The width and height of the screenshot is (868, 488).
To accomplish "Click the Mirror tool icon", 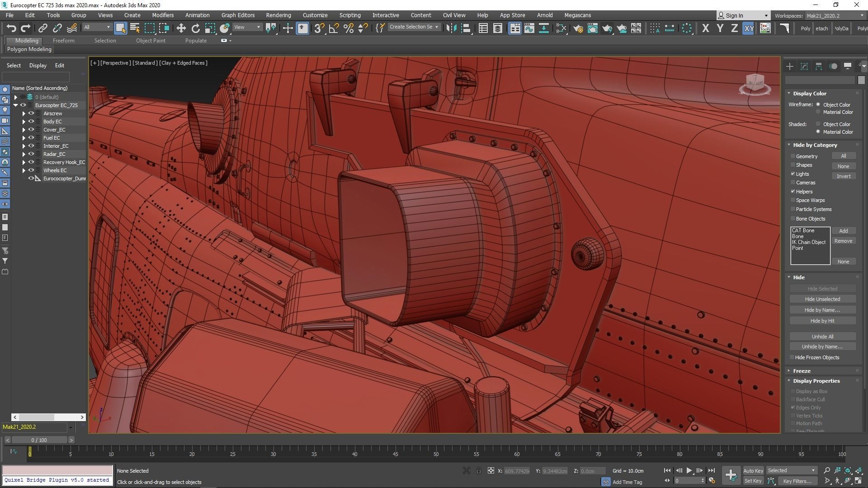I will (451, 28).
